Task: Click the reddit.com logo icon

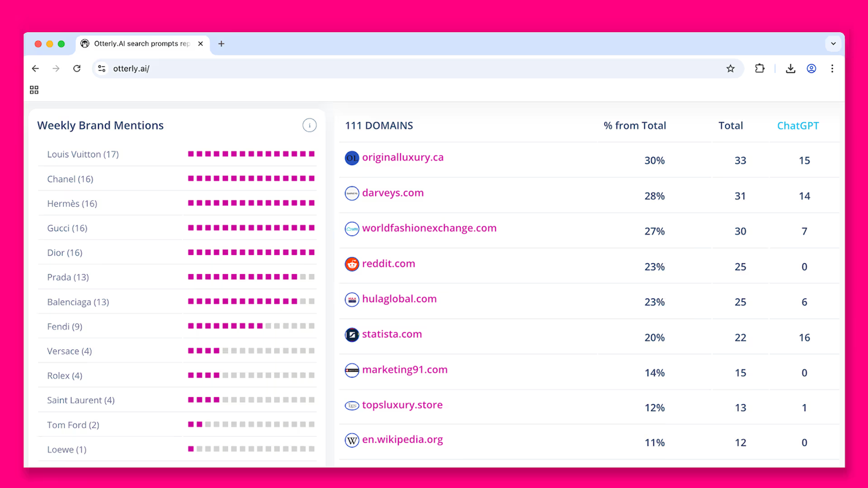Action: click(352, 264)
